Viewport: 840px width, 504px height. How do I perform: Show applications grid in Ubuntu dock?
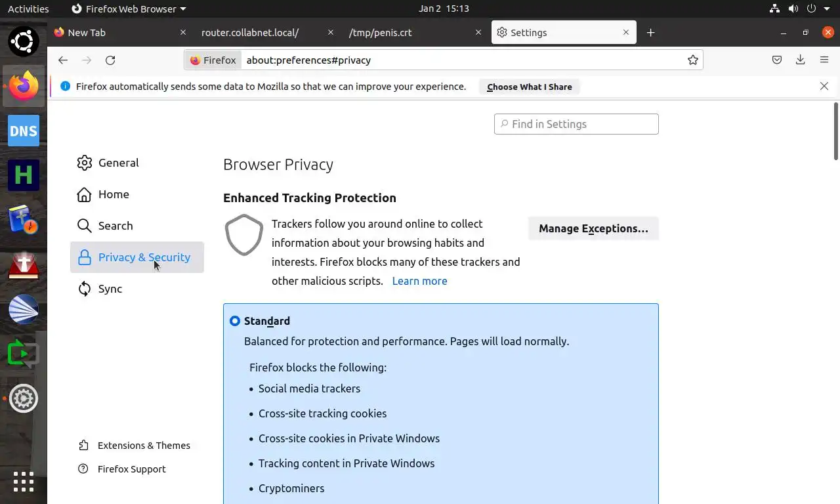coord(24,482)
